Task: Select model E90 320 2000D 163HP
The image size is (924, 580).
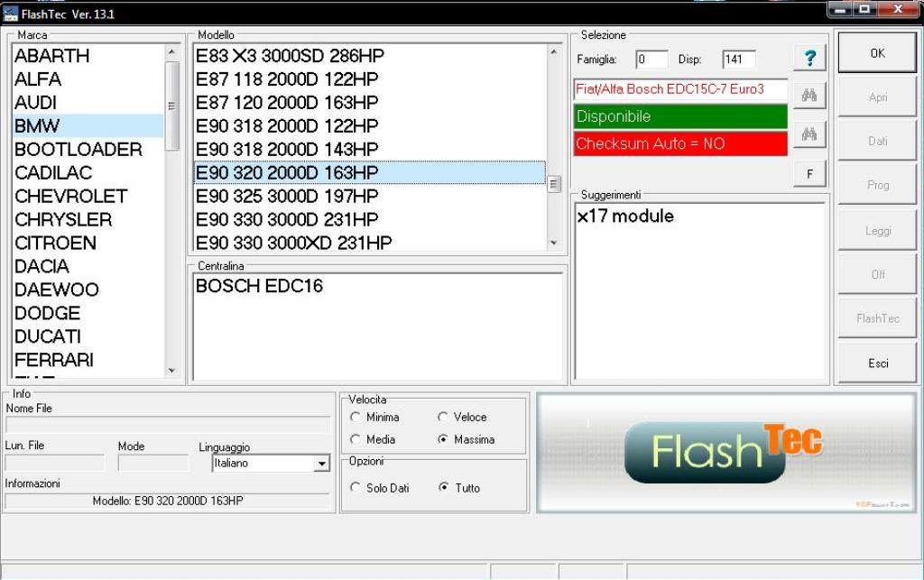Action: [369, 172]
